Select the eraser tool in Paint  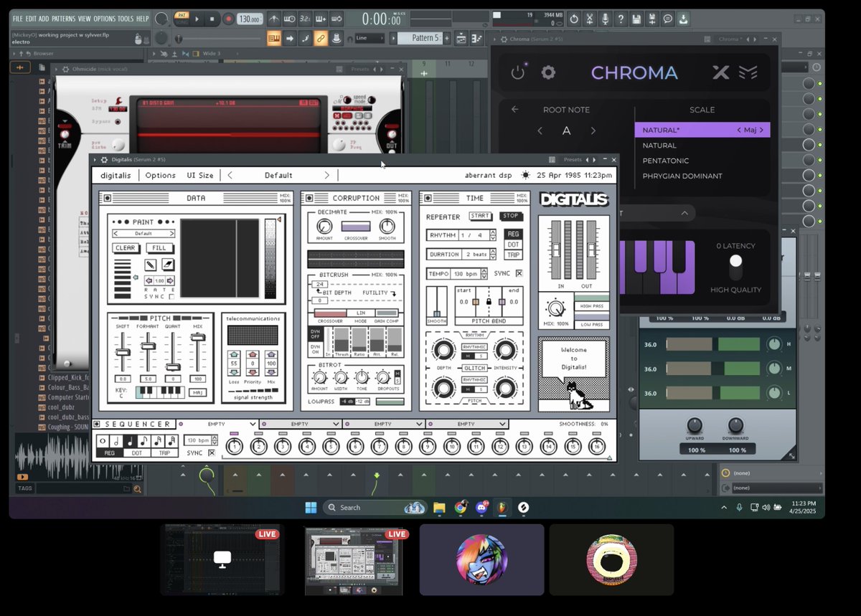(x=167, y=265)
